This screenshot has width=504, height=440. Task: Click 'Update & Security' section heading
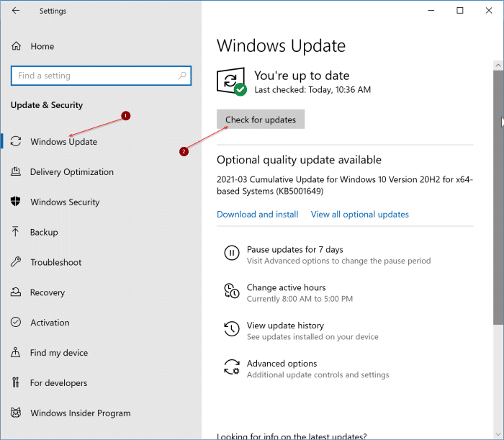(x=47, y=105)
